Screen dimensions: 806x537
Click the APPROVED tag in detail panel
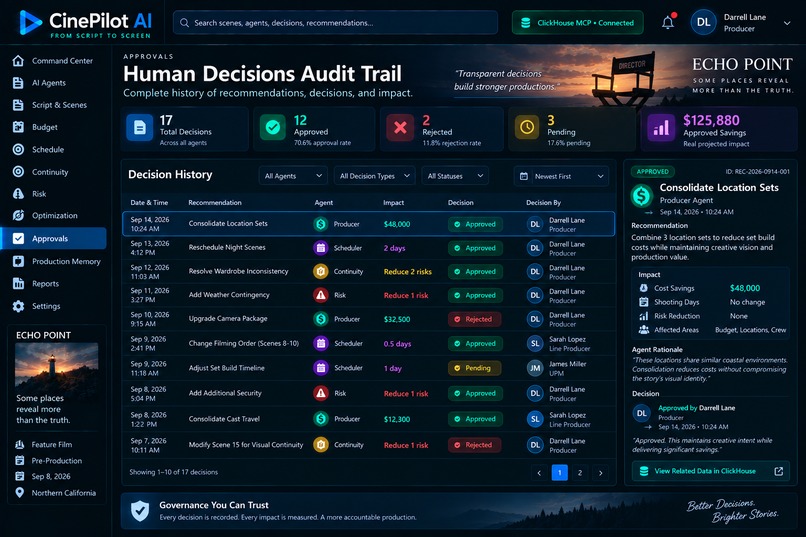tap(652, 172)
